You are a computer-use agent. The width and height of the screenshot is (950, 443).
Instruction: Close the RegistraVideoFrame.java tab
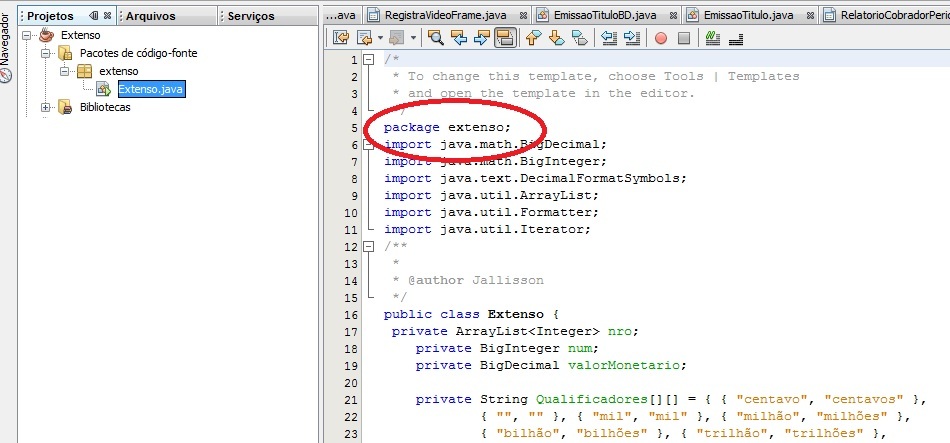[523, 16]
